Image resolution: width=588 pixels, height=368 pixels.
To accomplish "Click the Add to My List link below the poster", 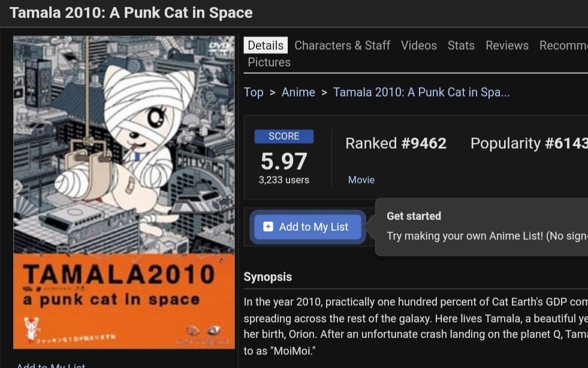I will (x=51, y=365).
